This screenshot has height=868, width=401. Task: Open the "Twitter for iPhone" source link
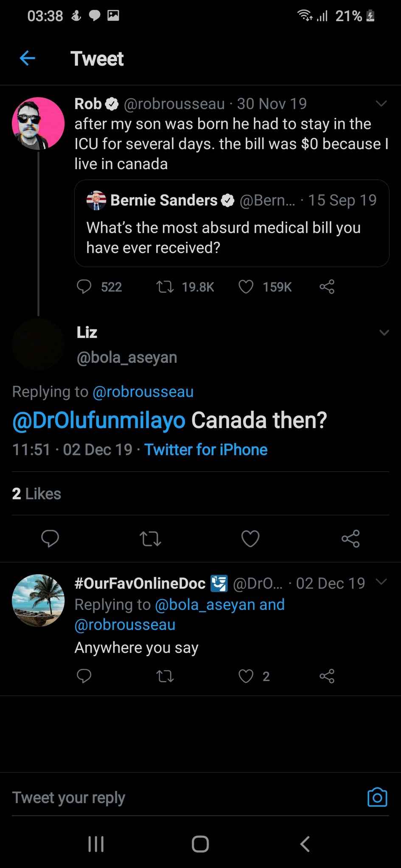pos(206,450)
